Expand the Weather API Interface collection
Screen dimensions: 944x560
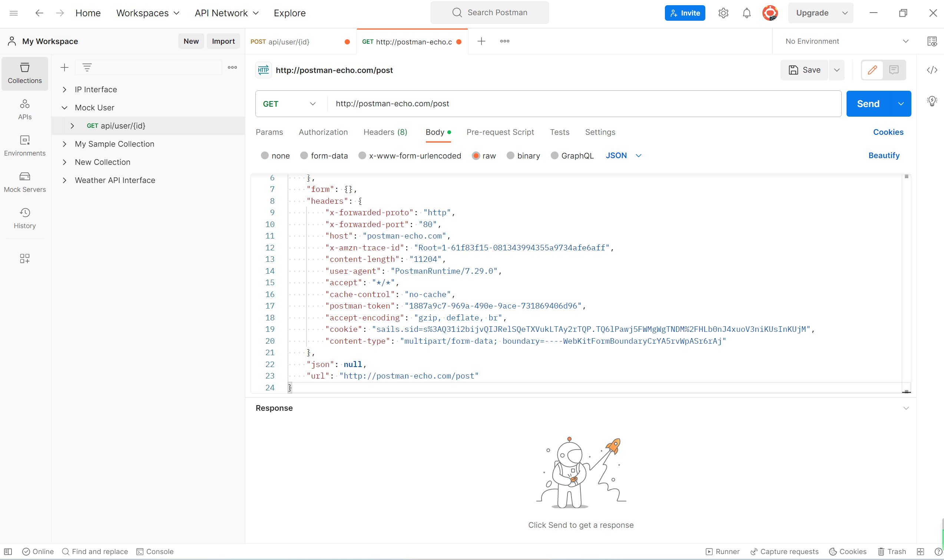coord(64,180)
